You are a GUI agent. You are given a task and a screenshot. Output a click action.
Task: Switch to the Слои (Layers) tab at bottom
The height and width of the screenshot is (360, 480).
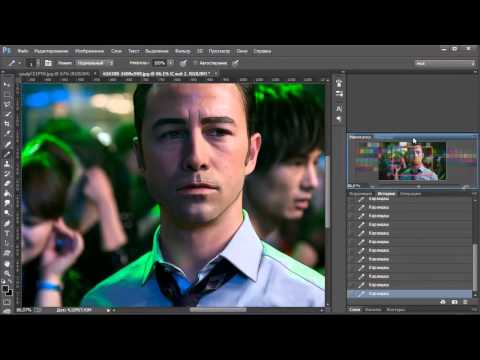tap(355, 310)
